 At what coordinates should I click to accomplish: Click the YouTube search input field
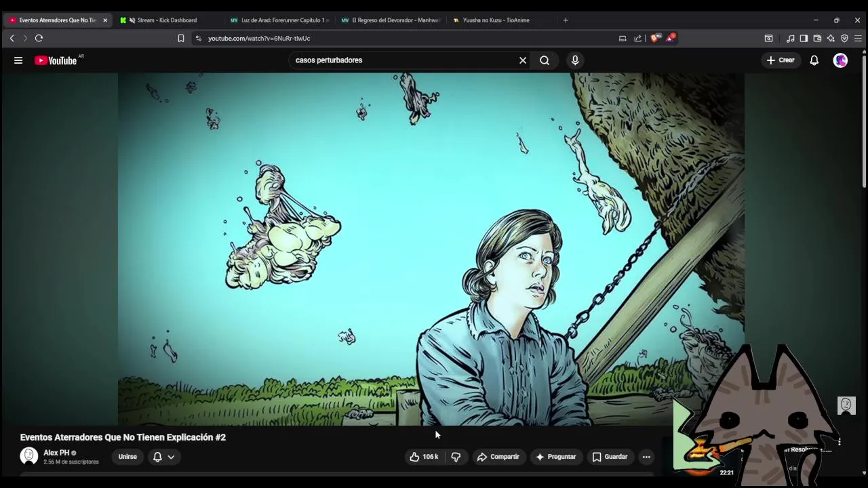(403, 60)
